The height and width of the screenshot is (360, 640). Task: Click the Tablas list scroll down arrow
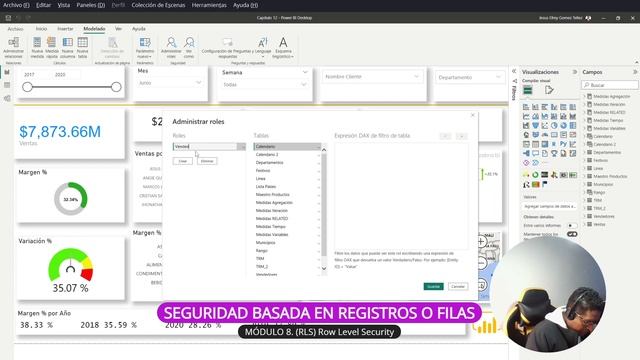pyautogui.click(x=324, y=268)
